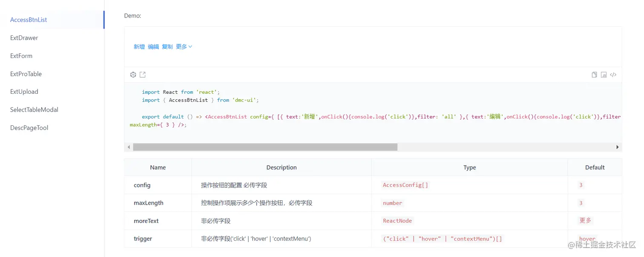Open demo in new window icon
The width and height of the screenshot is (644, 257).
(143, 75)
